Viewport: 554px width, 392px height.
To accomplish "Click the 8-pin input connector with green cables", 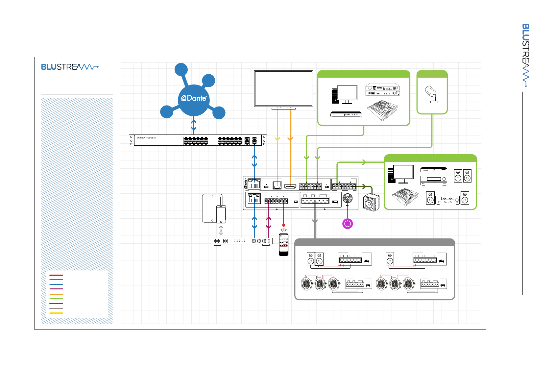I will point(311,186).
